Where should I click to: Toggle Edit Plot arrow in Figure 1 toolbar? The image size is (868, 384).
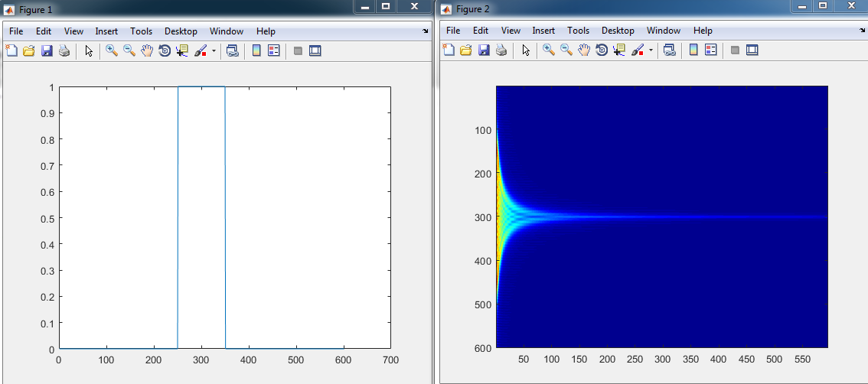[89, 51]
